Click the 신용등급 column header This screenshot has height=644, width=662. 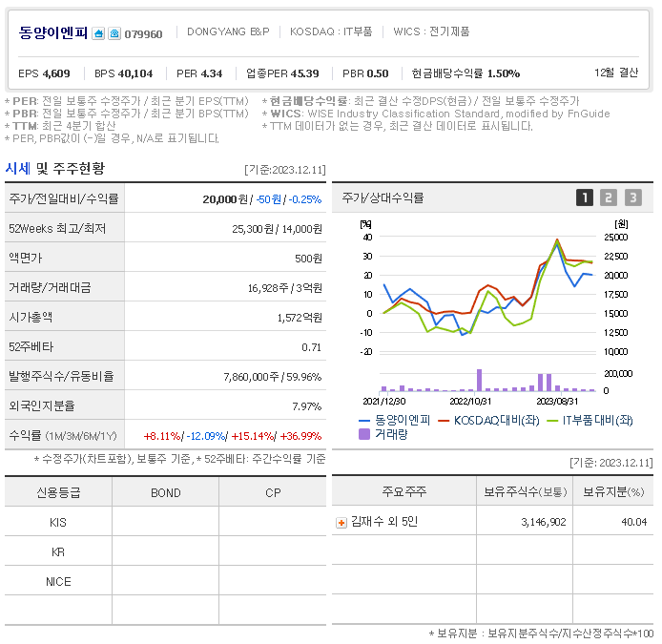58,492
